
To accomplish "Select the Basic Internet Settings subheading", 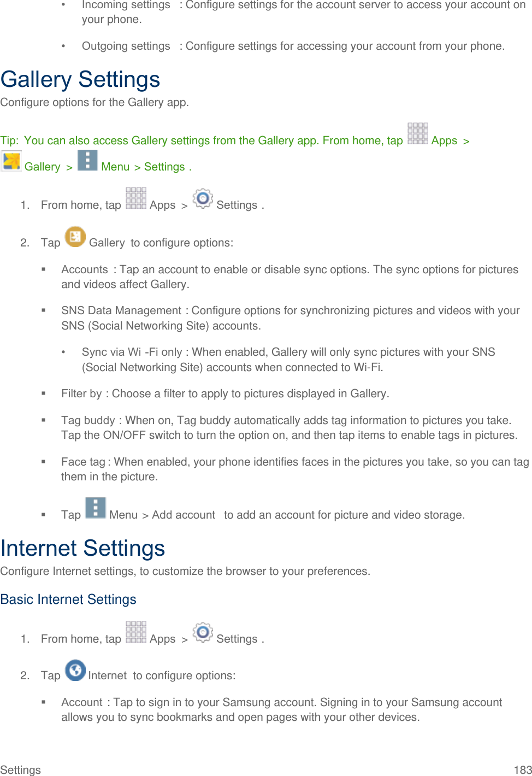I will [x=68, y=599].
